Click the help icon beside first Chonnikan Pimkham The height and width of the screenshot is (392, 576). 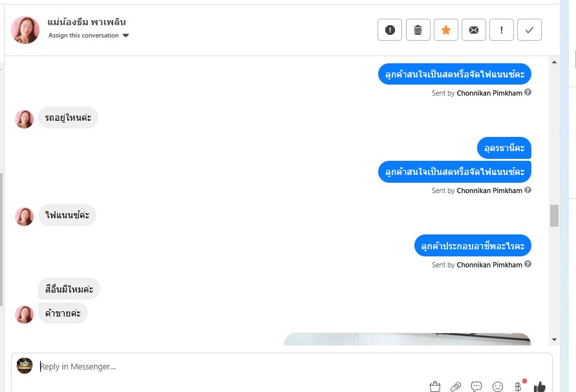tap(528, 92)
